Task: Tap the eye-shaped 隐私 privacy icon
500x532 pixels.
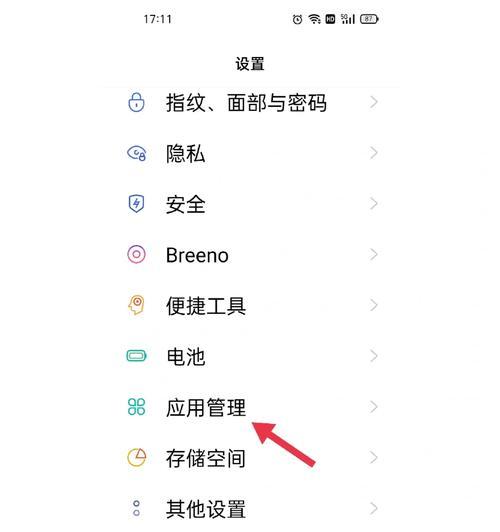Action: point(136,153)
